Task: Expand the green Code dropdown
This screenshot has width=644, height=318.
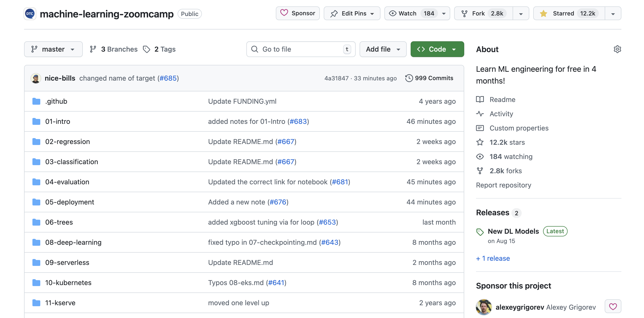Action: (x=437, y=49)
